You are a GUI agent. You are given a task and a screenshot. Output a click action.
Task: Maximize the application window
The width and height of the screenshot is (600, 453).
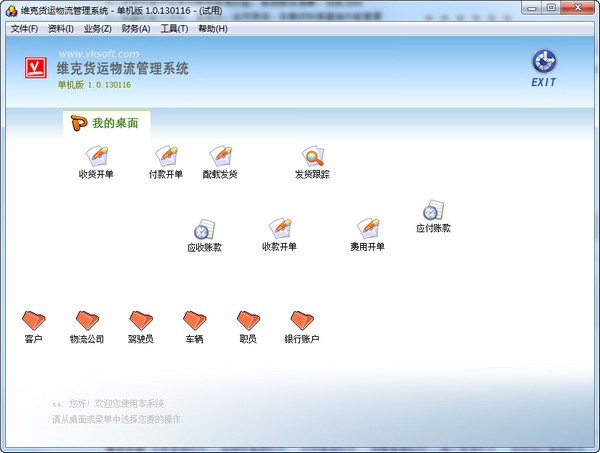551,8
